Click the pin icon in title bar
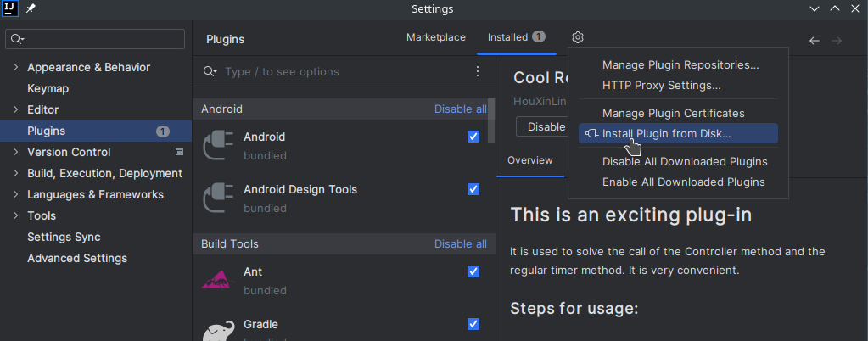 pyautogui.click(x=31, y=8)
